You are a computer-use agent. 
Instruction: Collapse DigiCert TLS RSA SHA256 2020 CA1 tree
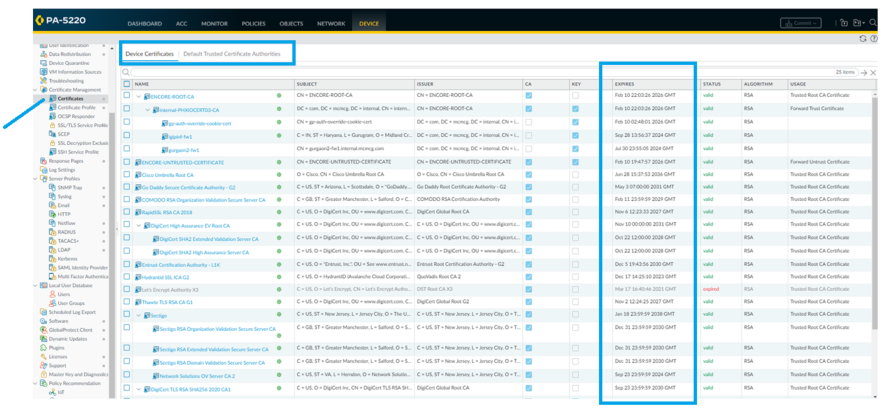point(138,390)
